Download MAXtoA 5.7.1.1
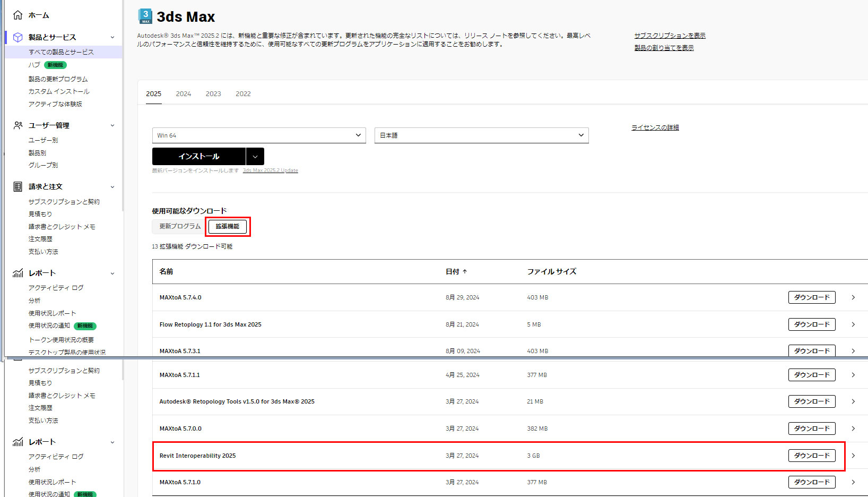The image size is (868, 497). (x=812, y=375)
